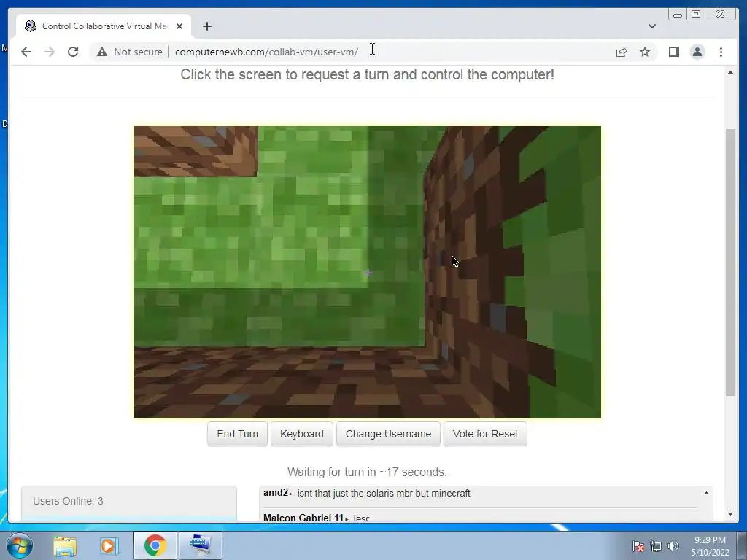The height and width of the screenshot is (560, 747).
Task: Bookmark this page with the star icon
Action: 645,52
